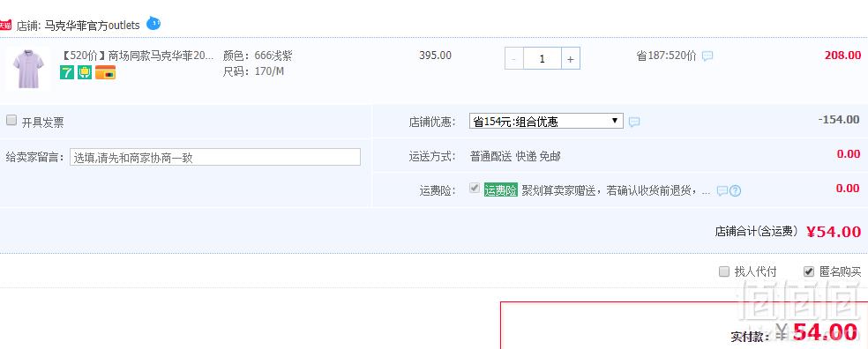The height and width of the screenshot is (349, 868).
Task: Click the Tmall logo icon beside the store name
Action: click(x=5, y=26)
